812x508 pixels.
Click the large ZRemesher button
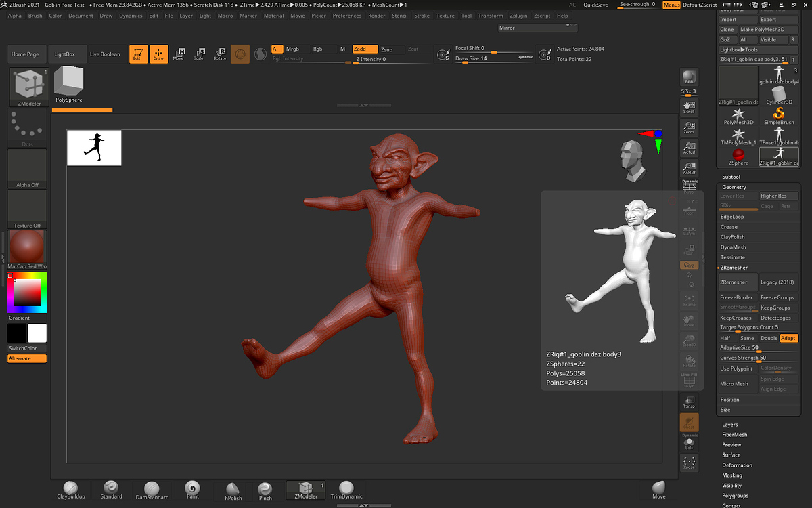pos(737,282)
